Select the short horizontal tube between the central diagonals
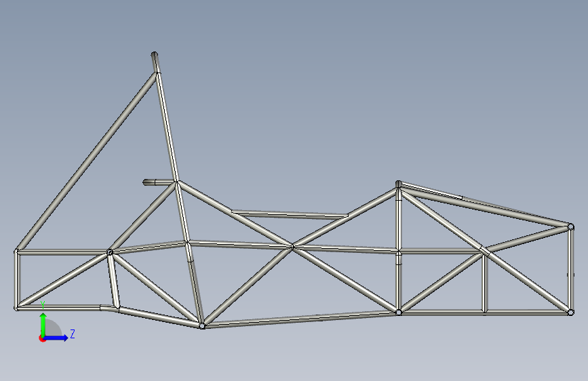 (x=290, y=214)
